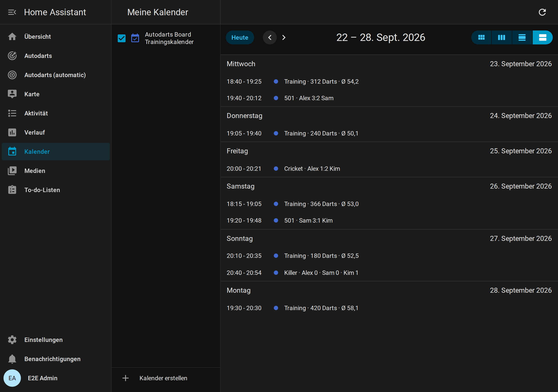
Task: Click Kalender erstellen
Action: (x=163, y=378)
